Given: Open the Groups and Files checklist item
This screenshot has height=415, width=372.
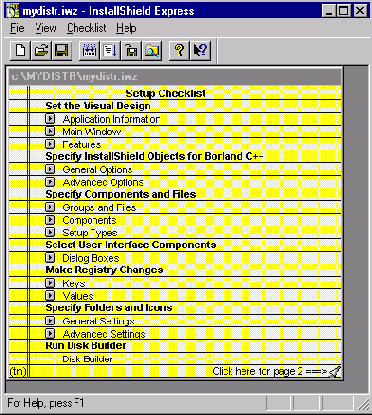Looking at the screenshot, I should pyautogui.click(x=99, y=208).
